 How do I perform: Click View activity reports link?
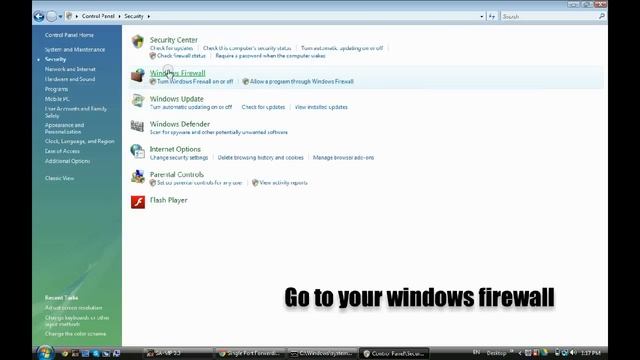(283, 183)
